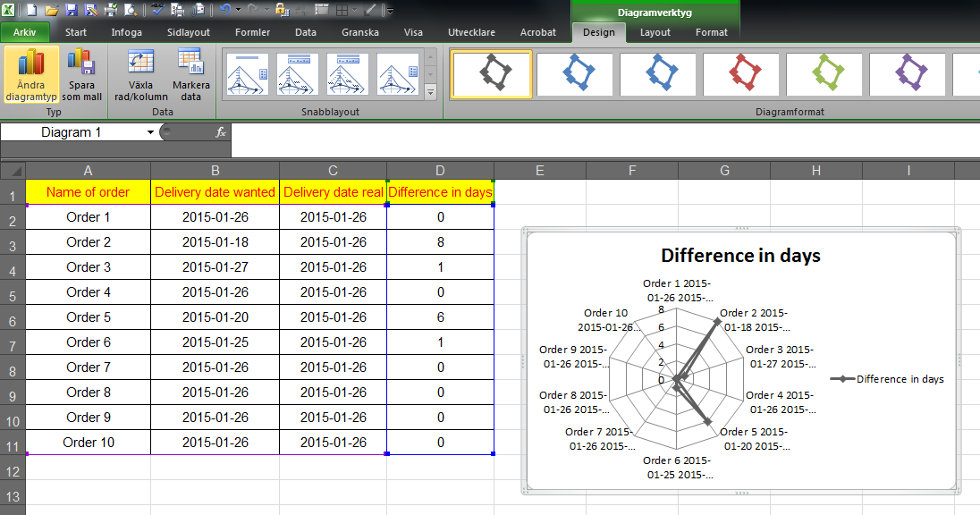This screenshot has height=515, width=980.
Task: Click Spara som mall to save chart template
Action: pos(81,73)
